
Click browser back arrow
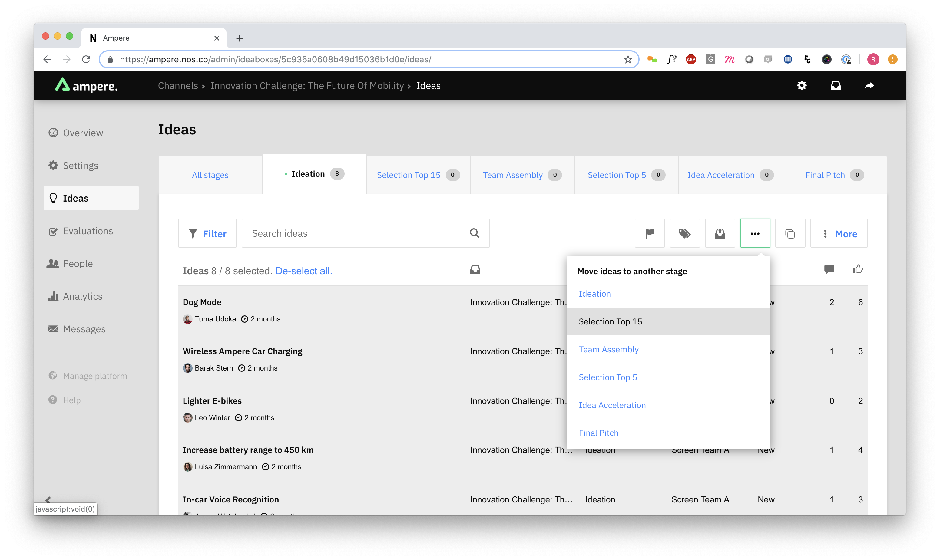(47, 59)
